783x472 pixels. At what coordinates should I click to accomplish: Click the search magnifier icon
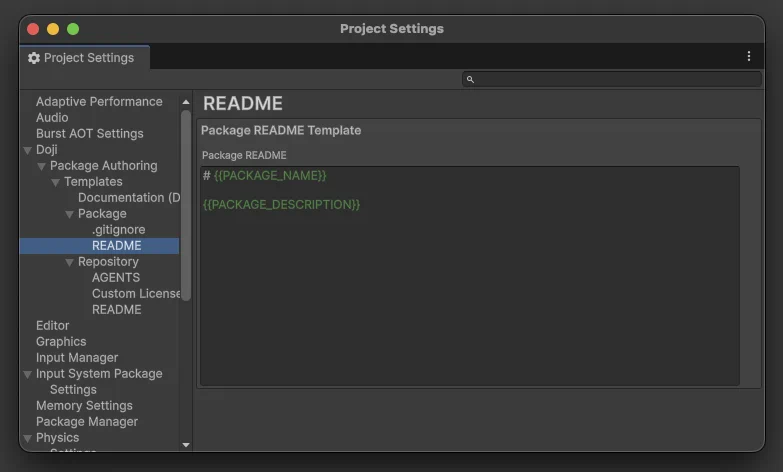click(470, 79)
